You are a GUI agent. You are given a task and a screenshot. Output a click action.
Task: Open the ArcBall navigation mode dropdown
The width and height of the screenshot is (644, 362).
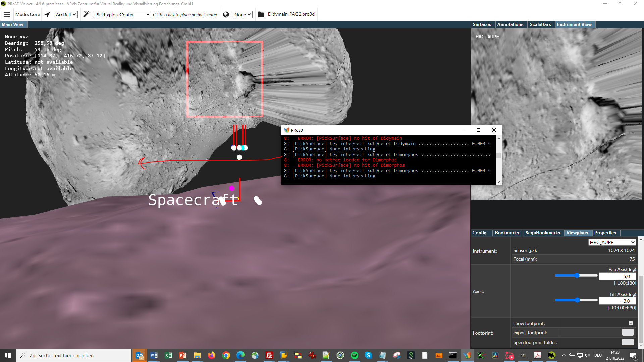[66, 14]
